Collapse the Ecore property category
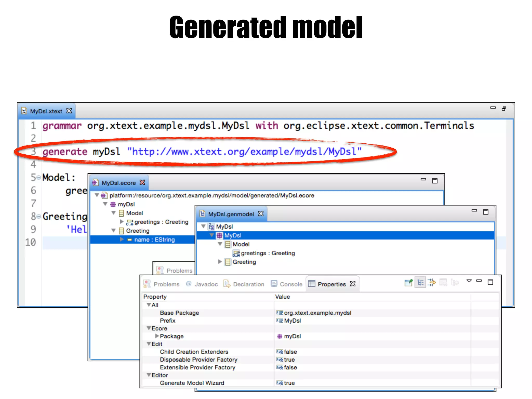The height and width of the screenshot is (399, 532). [x=149, y=328]
